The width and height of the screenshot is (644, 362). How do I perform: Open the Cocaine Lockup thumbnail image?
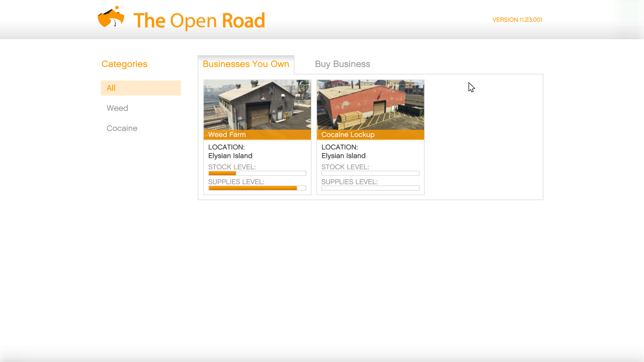point(370,105)
